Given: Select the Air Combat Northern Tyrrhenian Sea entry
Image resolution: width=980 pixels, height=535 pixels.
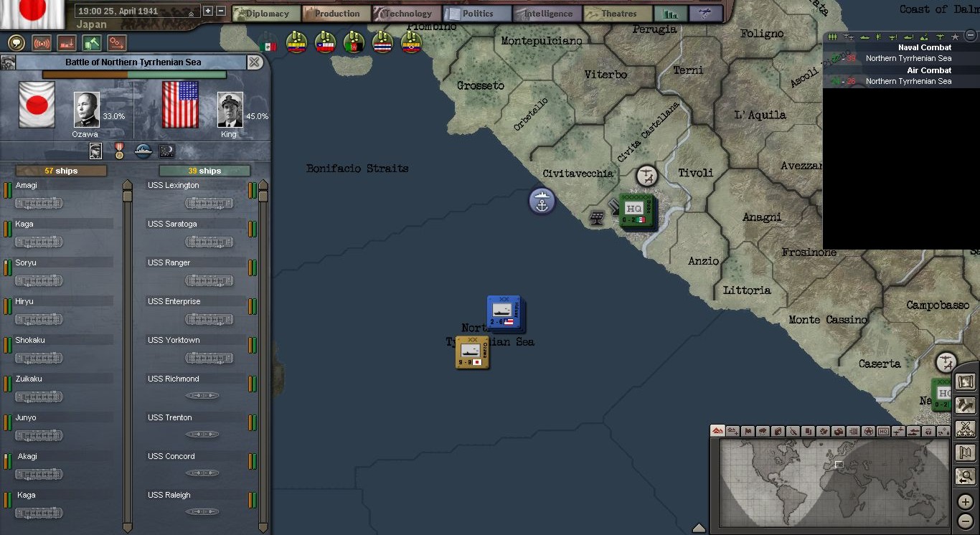Looking at the screenshot, I should tap(908, 81).
